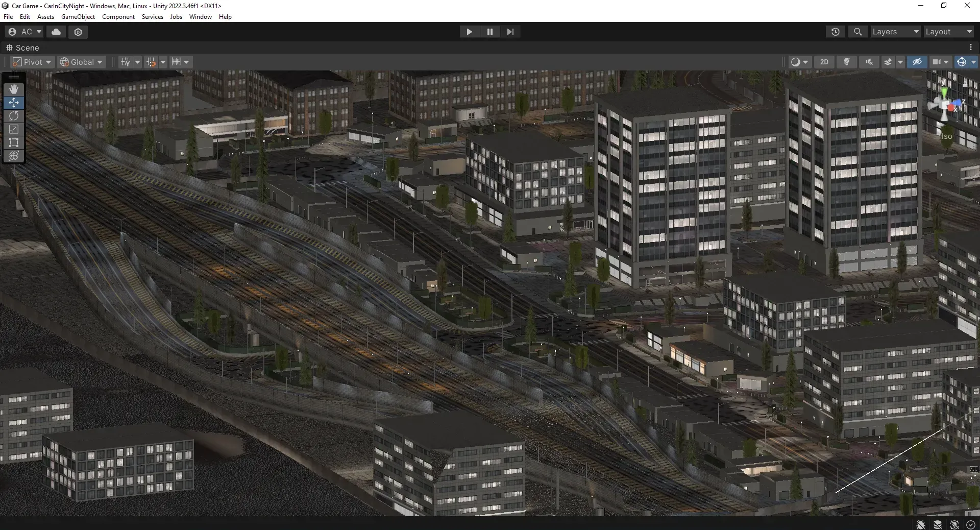Select the Move tool
This screenshot has width=980, height=530.
coord(14,103)
